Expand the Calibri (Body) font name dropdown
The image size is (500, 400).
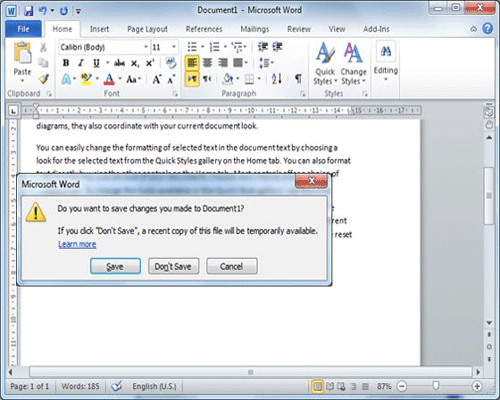pos(146,47)
